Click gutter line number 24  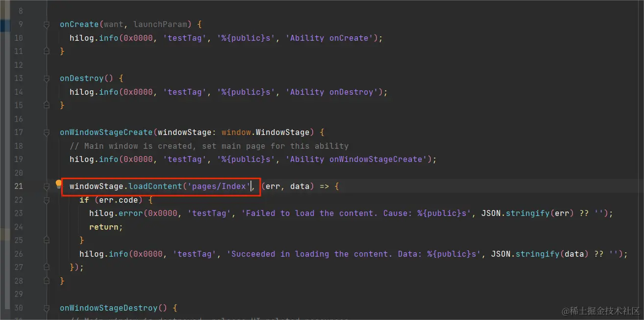point(19,227)
